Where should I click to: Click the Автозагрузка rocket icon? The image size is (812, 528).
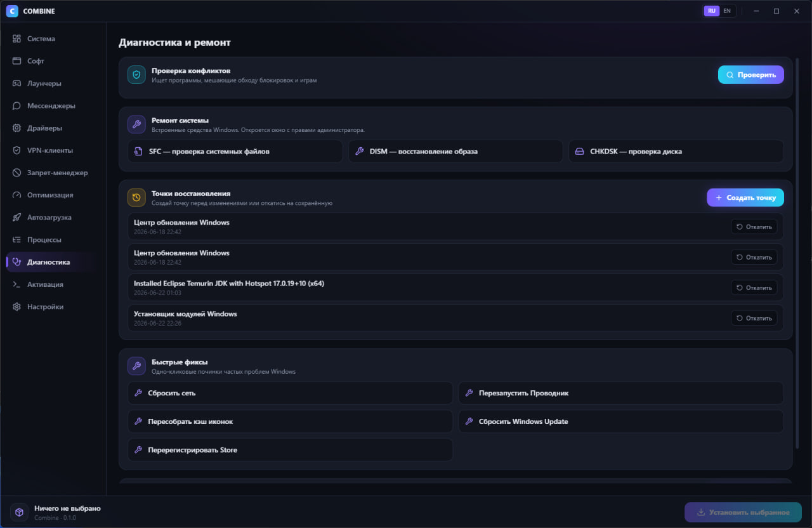16,217
